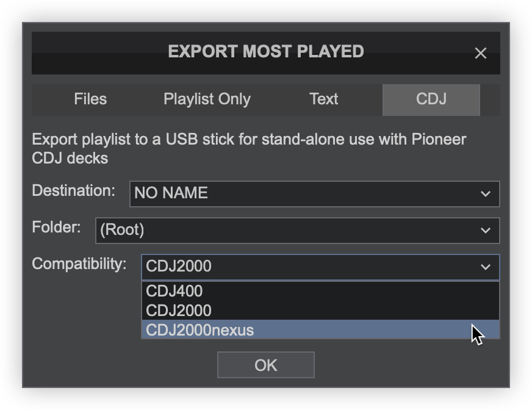Select the highlighted CDJ2000nexus option
Image resolution: width=532 pixels, height=410 pixels.
200,330
